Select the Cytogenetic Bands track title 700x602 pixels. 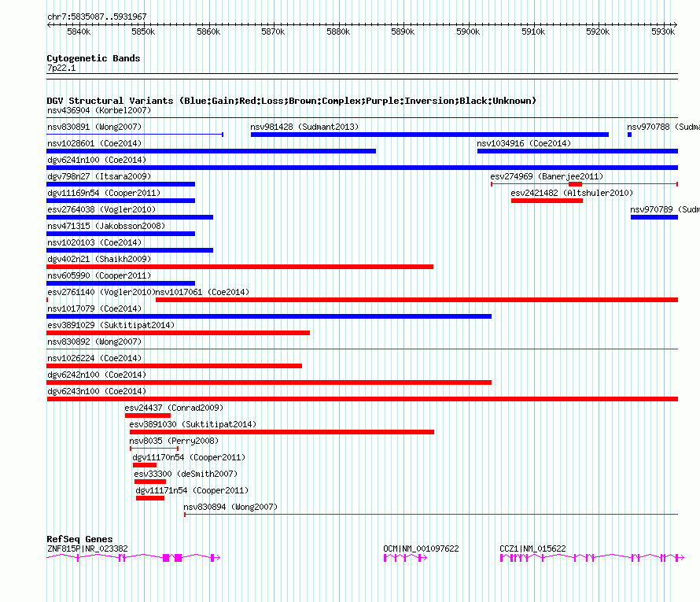click(94, 58)
